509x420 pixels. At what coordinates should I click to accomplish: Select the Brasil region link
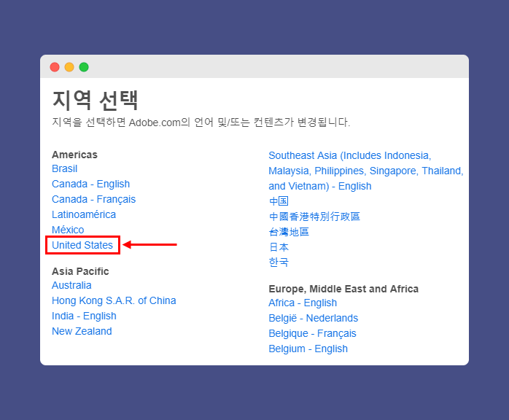[65, 168]
